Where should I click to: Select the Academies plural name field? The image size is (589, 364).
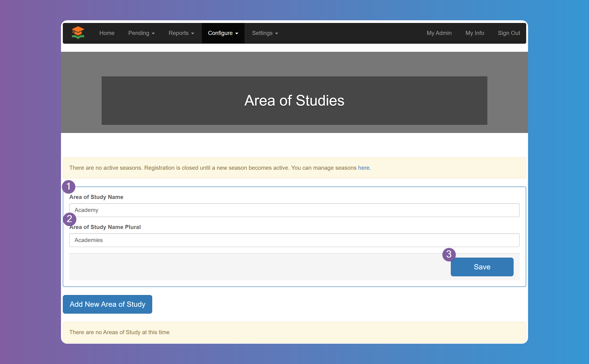point(294,240)
